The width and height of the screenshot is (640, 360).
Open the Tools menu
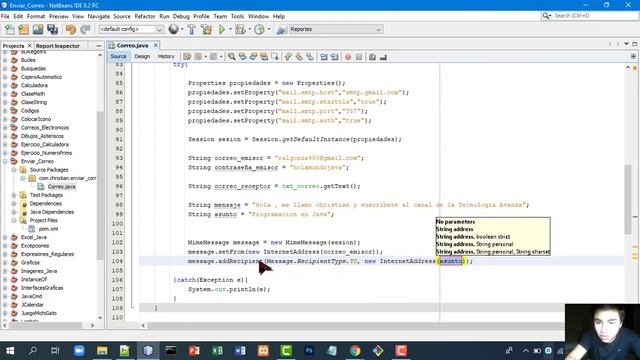[237, 16]
